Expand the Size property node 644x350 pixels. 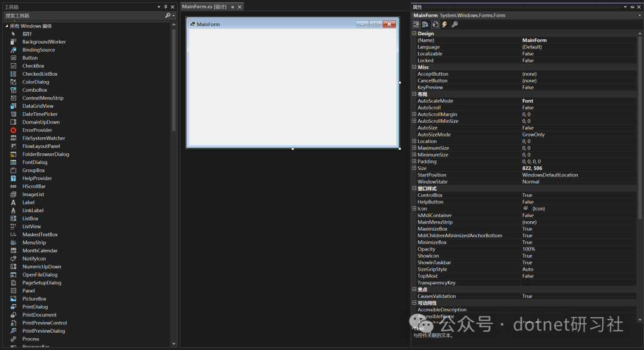[414, 168]
